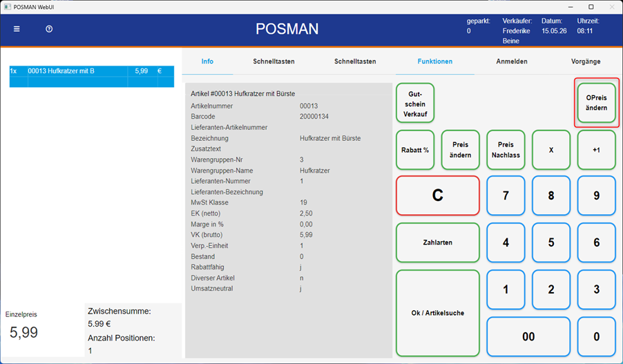Click the EK (netto) value 2,50
Screen dimensions: 623x364
click(x=306, y=213)
